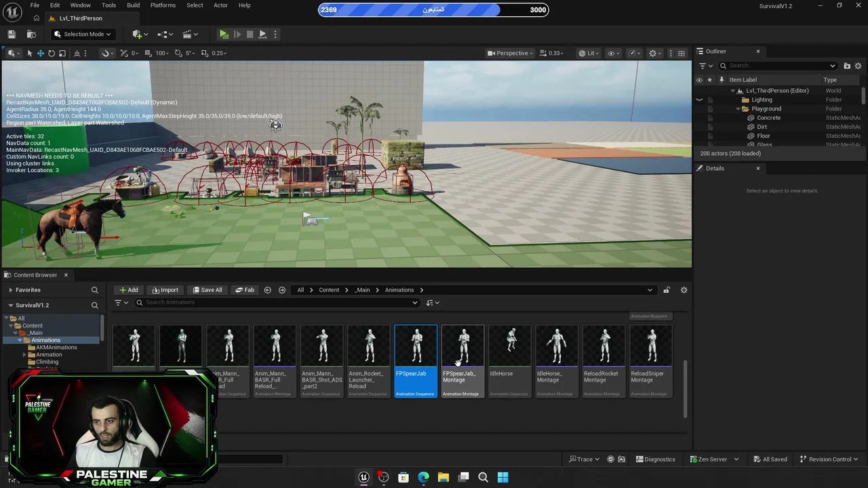Toggle the Content Browser lock icon
Screen dimensions: 868x488
[667, 290]
